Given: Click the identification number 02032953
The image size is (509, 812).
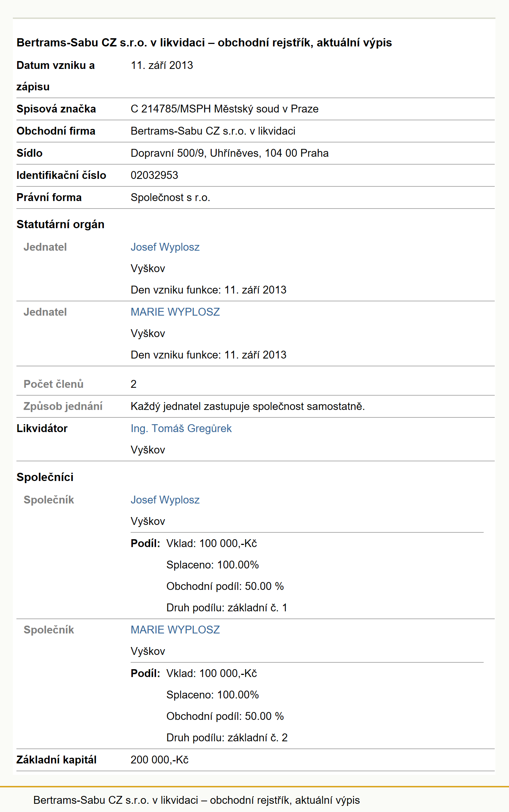Looking at the screenshot, I should (x=154, y=175).
